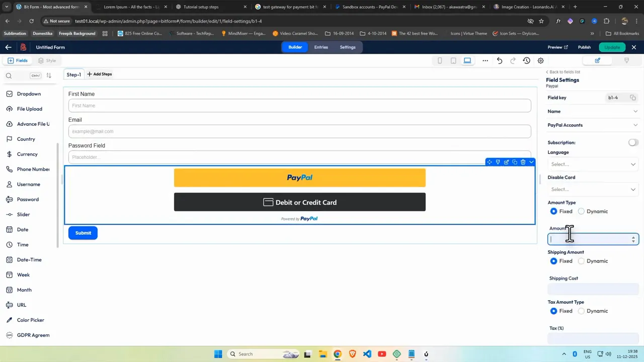
Task: Open the Language select dropdown
Action: 593,164
